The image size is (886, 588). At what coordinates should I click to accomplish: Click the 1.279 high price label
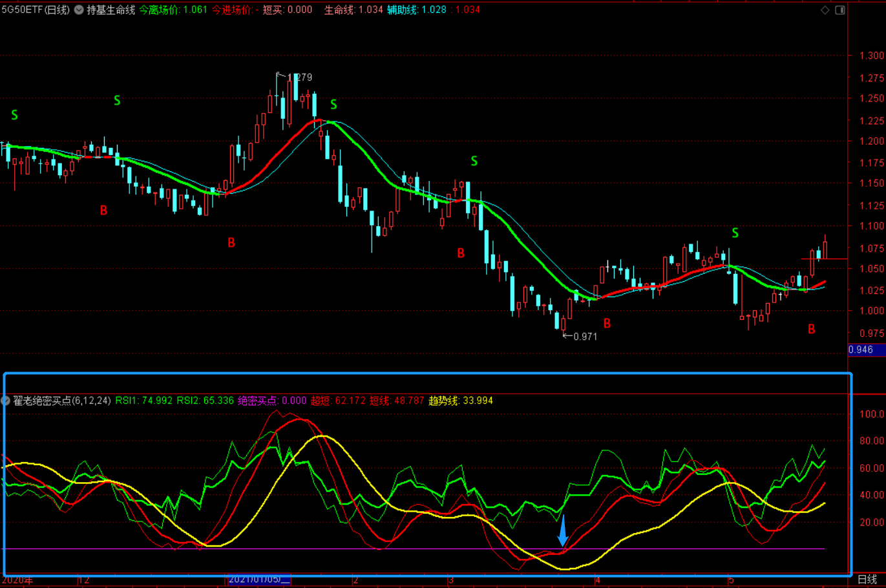pos(300,78)
